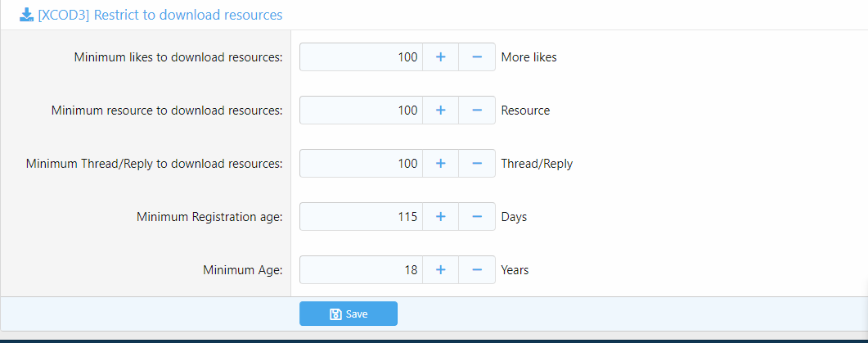Viewport: 868px width, 343px height.
Task: Decrease minimum resource count with minus
Action: pyautogui.click(x=477, y=111)
